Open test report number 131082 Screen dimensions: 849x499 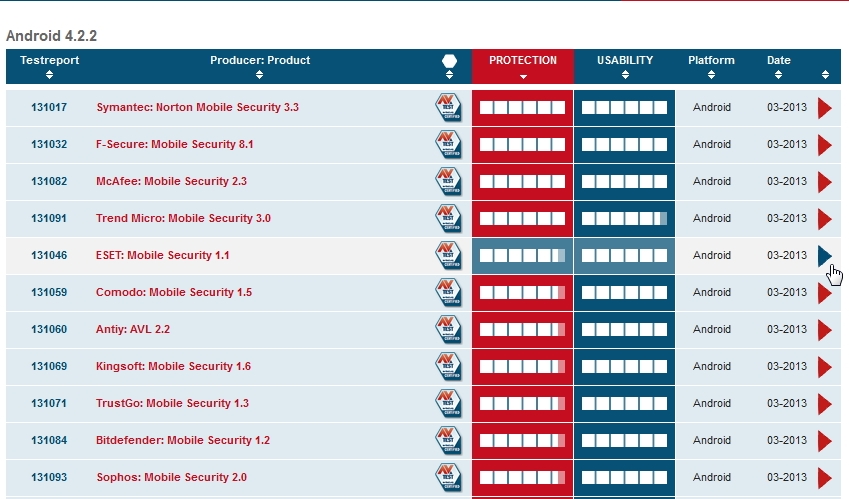click(x=49, y=181)
